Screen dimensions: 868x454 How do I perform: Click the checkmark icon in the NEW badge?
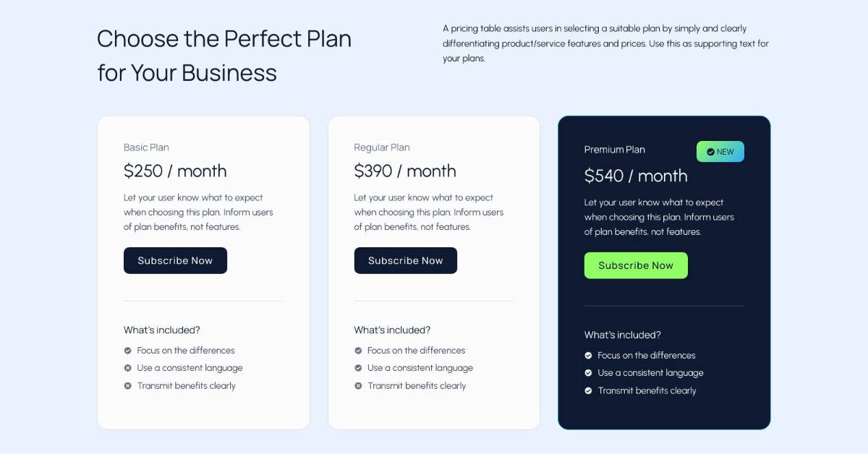710,152
